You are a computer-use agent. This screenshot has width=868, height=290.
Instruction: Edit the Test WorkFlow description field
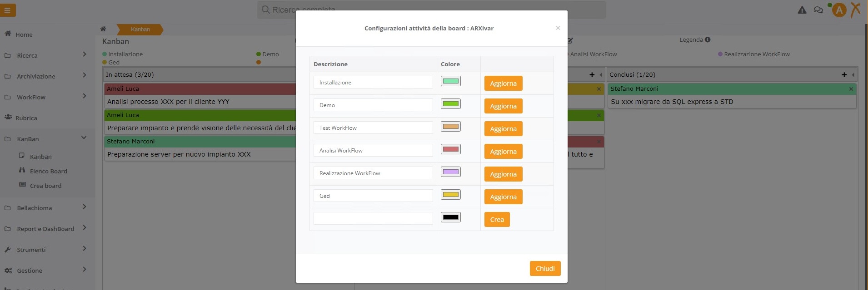[373, 128]
